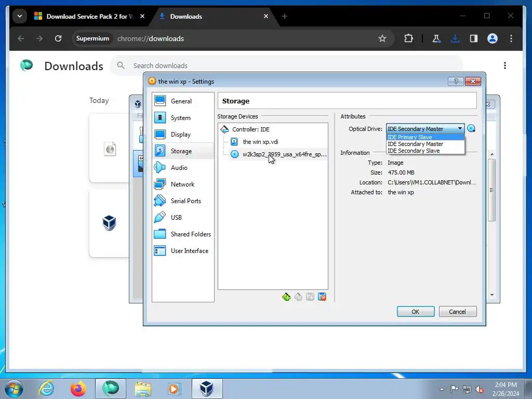Open the browser profile avatar
Viewport: 532px width, 399px height.
tap(493, 38)
